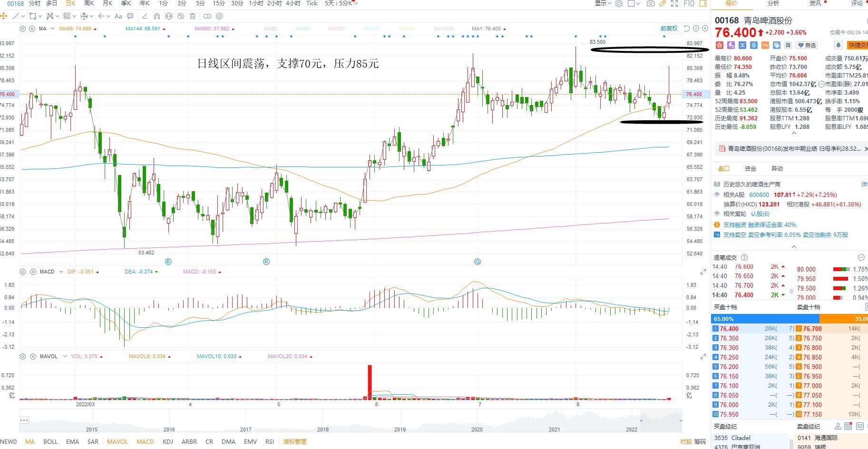Open the note icon beside 自选
Screen dimensions: 868x449
tap(788, 45)
